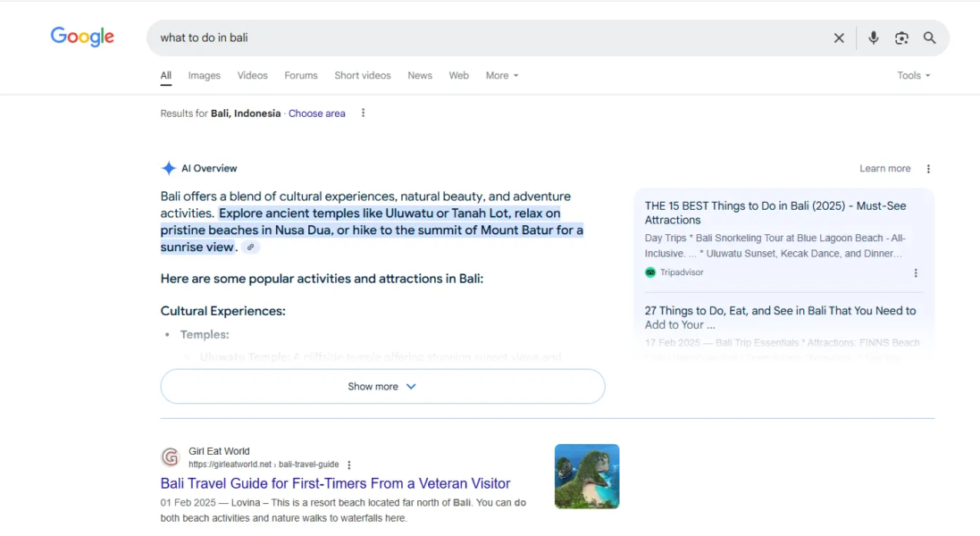Switch to the Short videos tab
980x536 pixels.
[x=362, y=76]
